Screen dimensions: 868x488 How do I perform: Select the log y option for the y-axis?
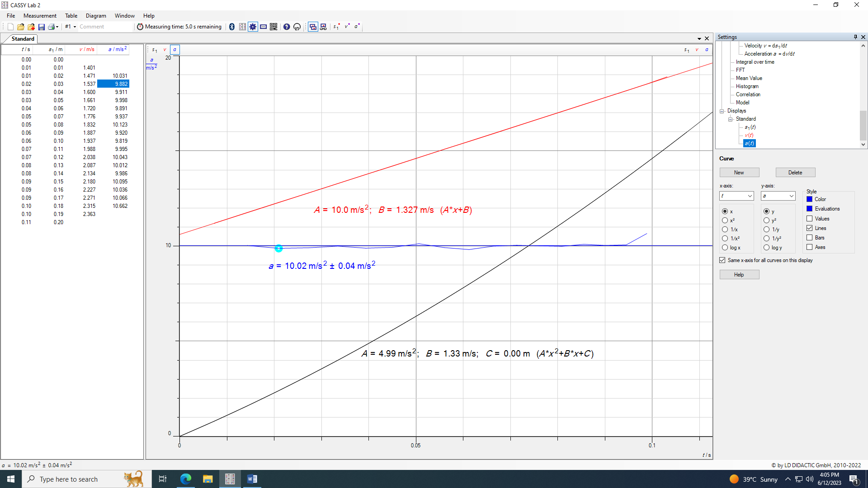click(x=767, y=248)
